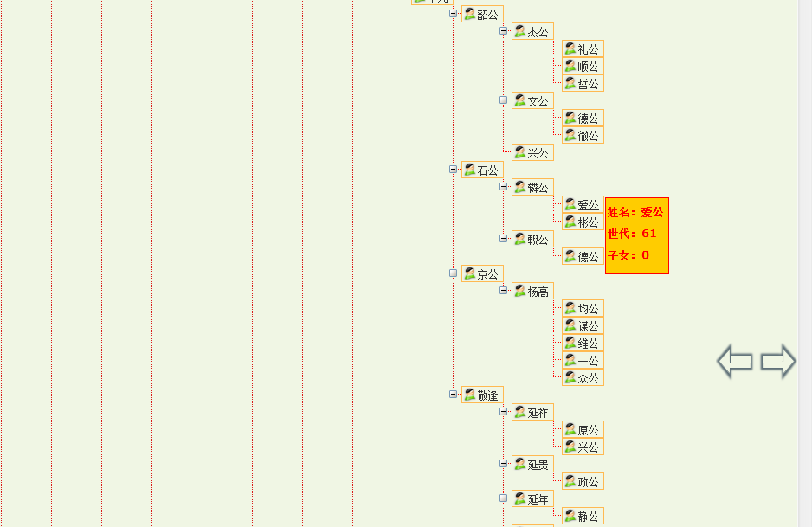Click the left arrow navigation icon
The height and width of the screenshot is (527, 812).
pyautogui.click(x=735, y=361)
